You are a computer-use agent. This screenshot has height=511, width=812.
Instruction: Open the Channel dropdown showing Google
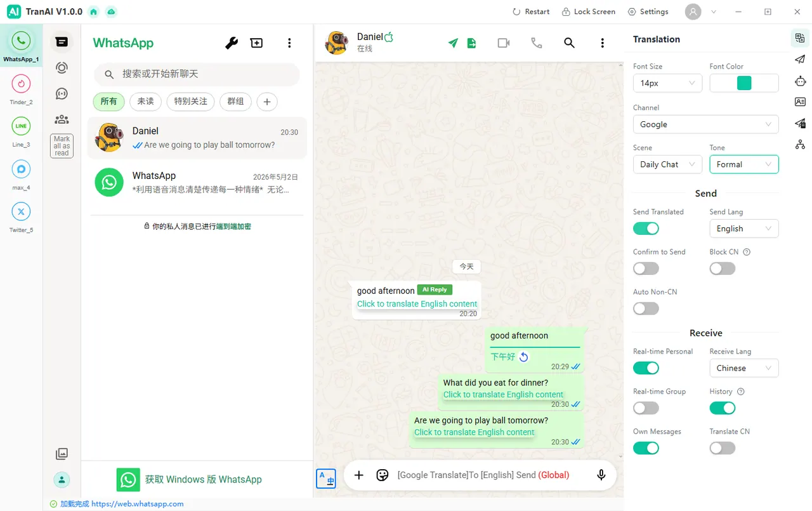click(706, 124)
